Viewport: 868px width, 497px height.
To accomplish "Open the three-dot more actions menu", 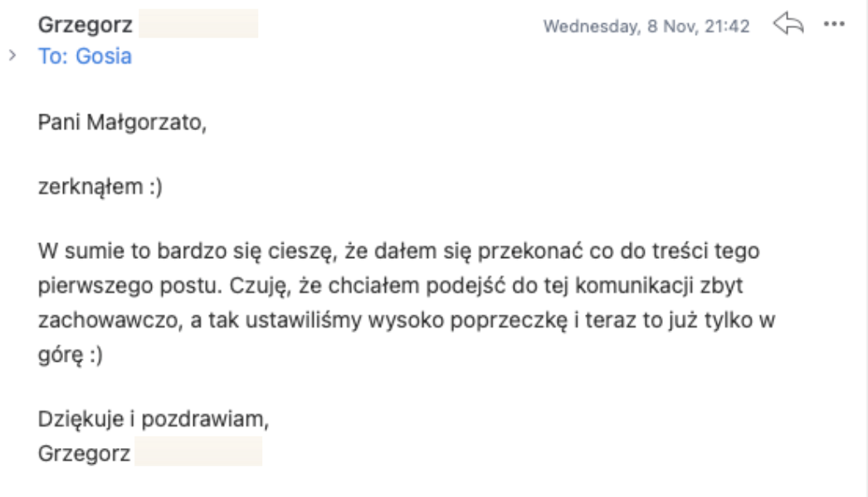I will [x=832, y=25].
